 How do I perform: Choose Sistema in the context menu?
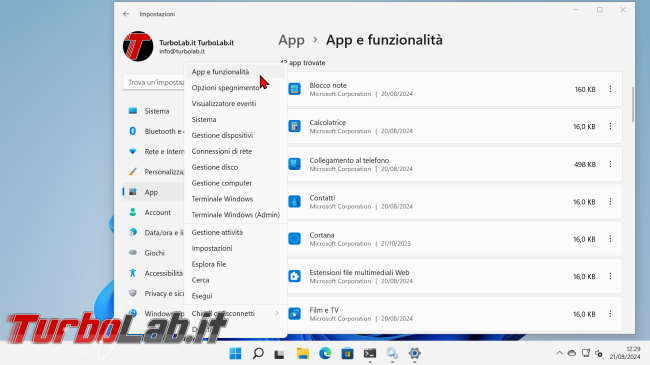[235, 119]
